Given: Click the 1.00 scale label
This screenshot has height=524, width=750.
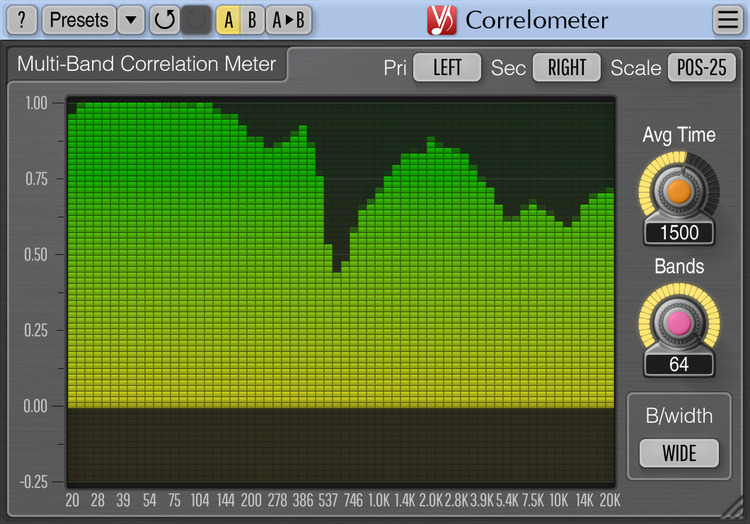Looking at the screenshot, I should point(36,103).
